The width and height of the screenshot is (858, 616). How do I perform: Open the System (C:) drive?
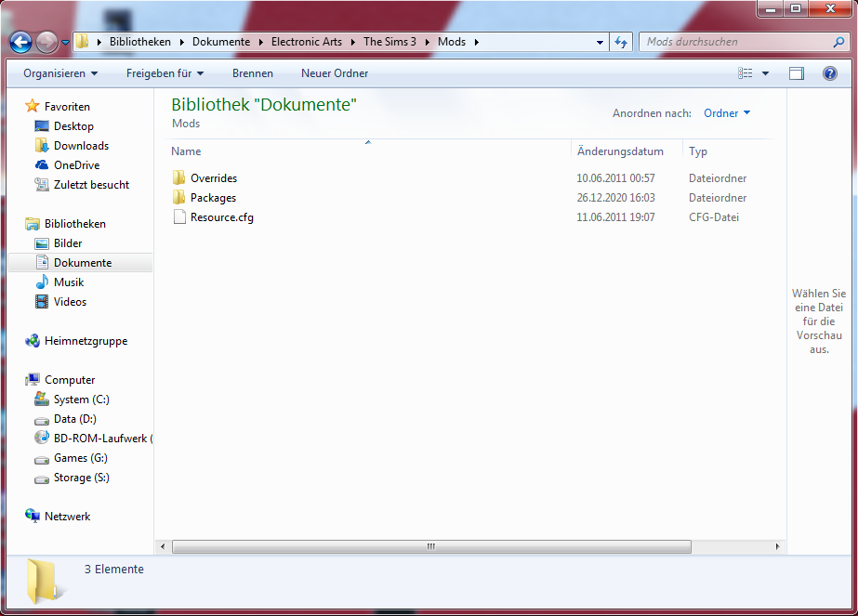click(x=82, y=400)
